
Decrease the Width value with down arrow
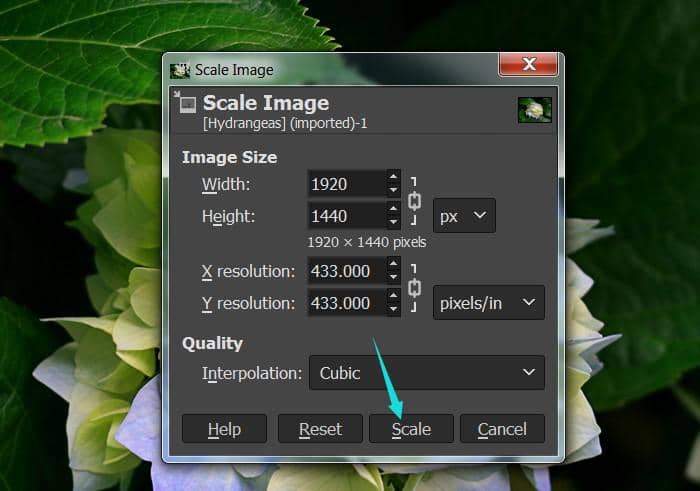pyautogui.click(x=393, y=190)
